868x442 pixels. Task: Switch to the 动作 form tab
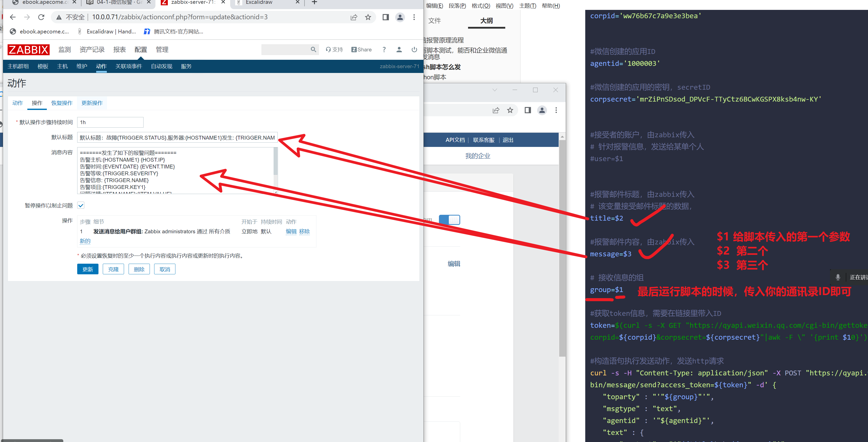[x=17, y=103]
